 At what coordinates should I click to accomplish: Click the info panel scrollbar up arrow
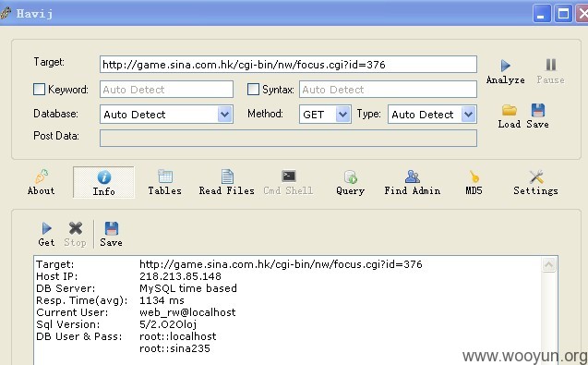pyautogui.click(x=548, y=264)
